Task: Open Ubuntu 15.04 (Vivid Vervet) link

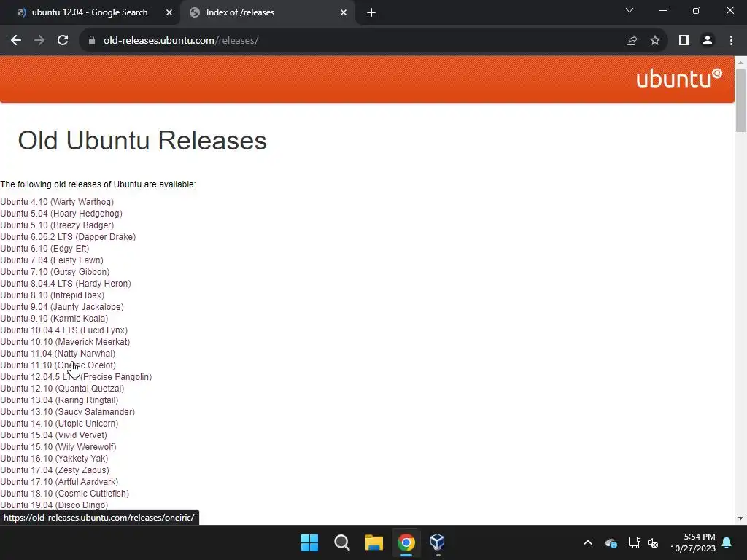Action: pos(54,435)
